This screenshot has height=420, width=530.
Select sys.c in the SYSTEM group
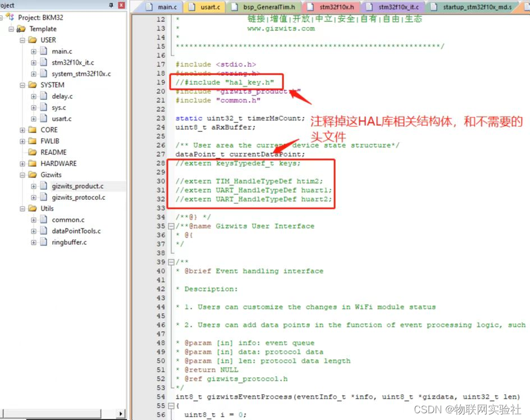coord(58,107)
